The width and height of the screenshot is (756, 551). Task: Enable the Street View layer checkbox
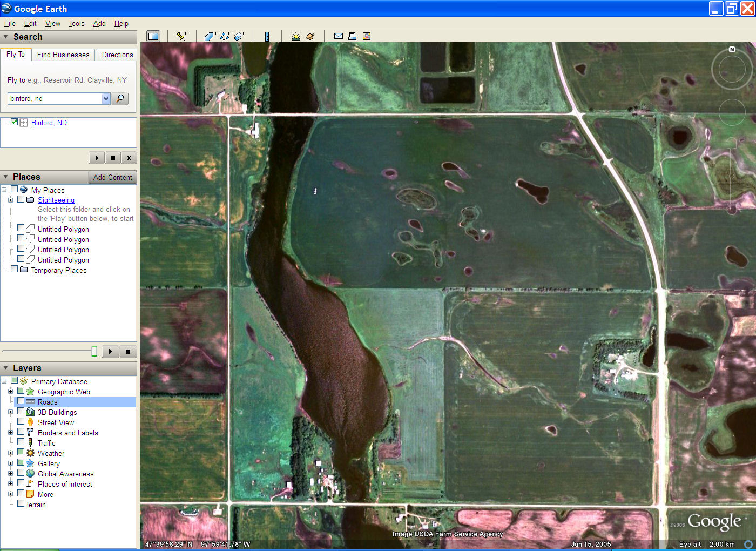tap(21, 422)
